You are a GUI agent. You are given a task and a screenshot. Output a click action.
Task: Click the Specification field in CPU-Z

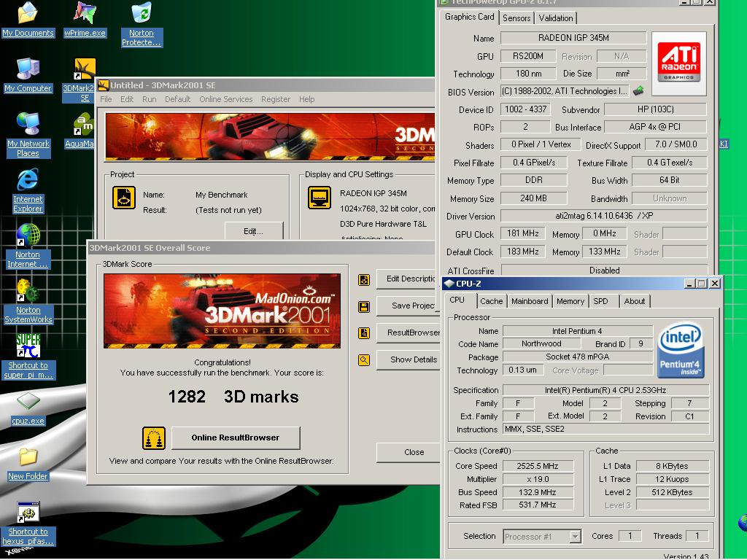pos(605,390)
